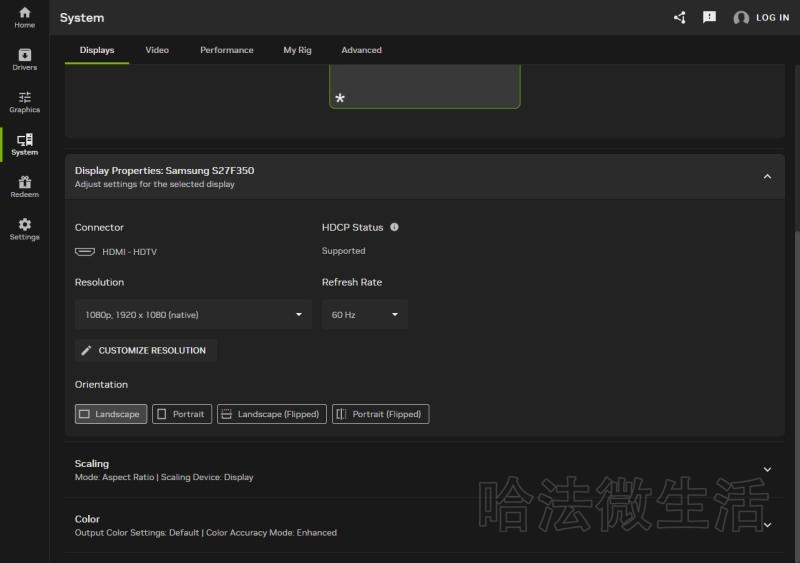The height and width of the screenshot is (563, 800).
Task: Click the HDMI connector icon
Action: coord(85,252)
